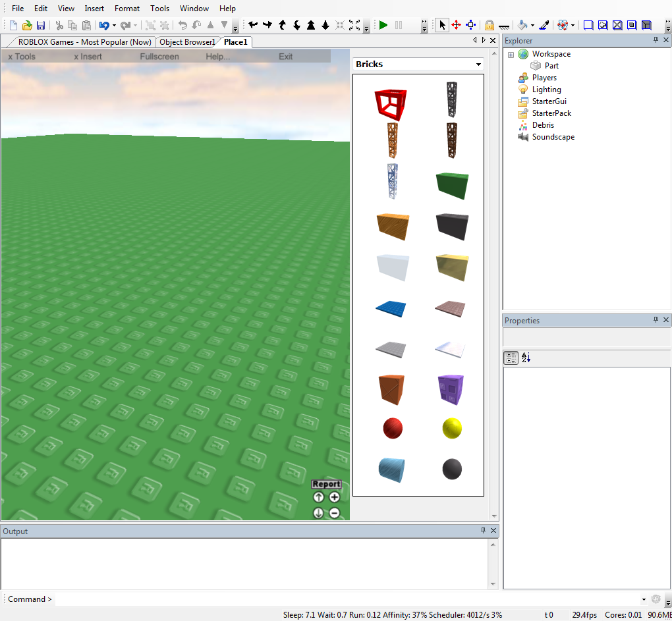Screen dimensions: 672x621
Task: Click the Categorized properties view icon
Action: pyautogui.click(x=511, y=358)
